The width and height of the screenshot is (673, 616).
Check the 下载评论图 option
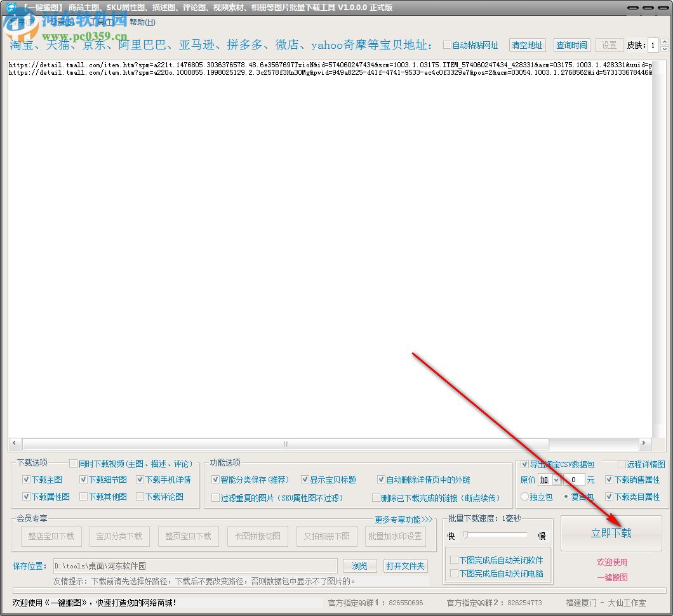140,497
